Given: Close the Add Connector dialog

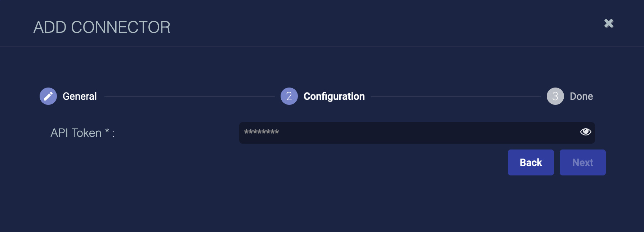Looking at the screenshot, I should click(x=609, y=23).
